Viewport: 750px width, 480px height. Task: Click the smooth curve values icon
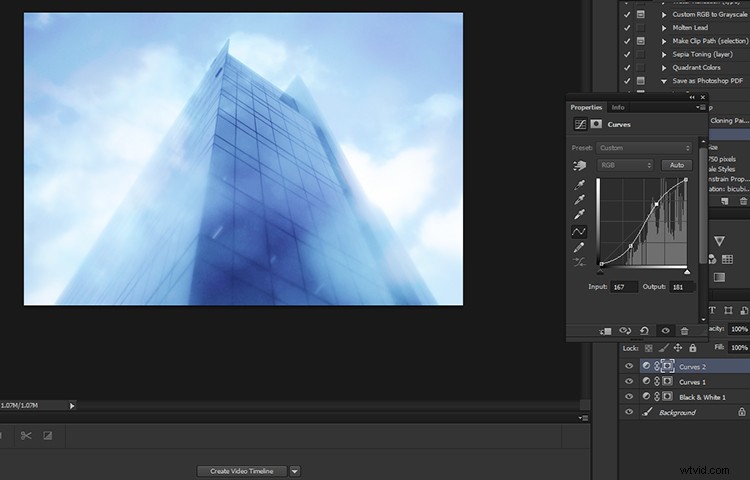coord(579,262)
